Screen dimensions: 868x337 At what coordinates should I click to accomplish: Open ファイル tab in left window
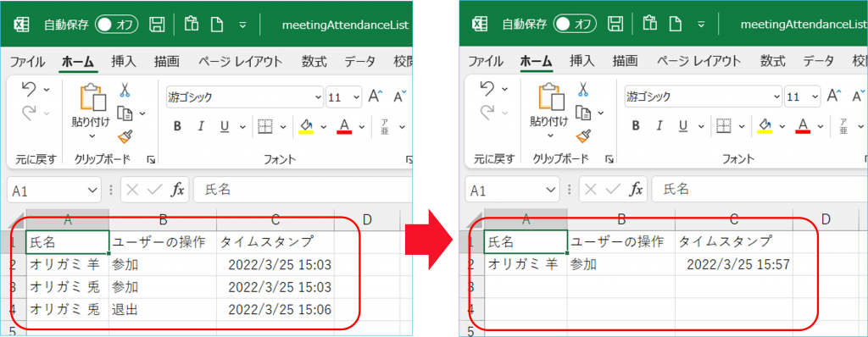(28, 62)
